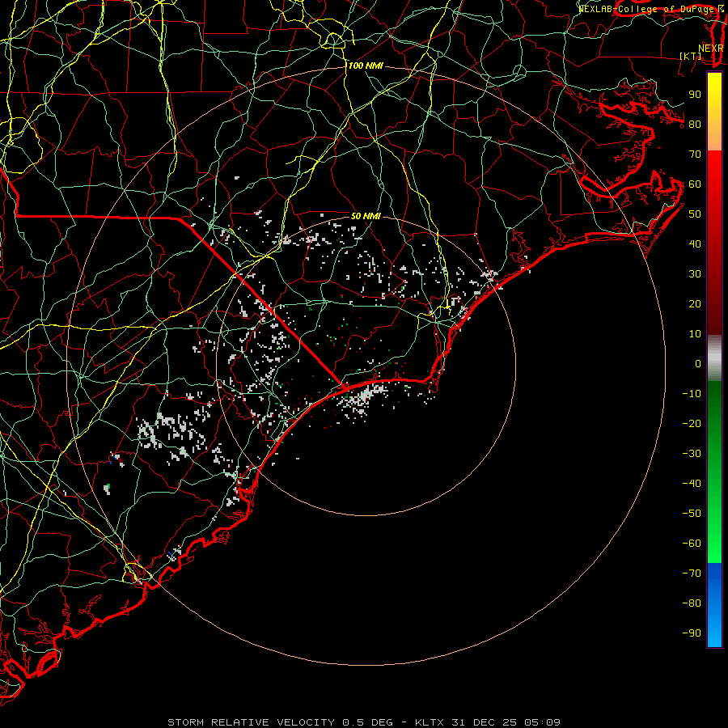Select the '-40' value on velocity scale
Viewport: 728px width, 728px height.
(x=692, y=484)
